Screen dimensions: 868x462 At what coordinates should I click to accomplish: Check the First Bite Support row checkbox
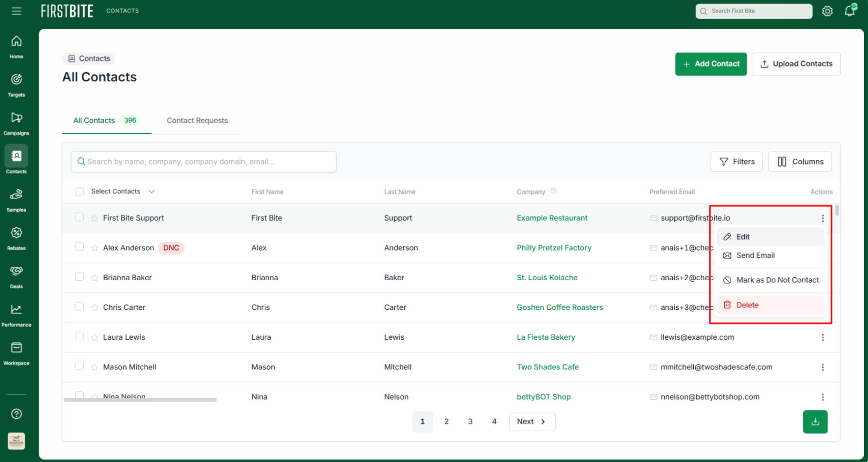[x=79, y=217]
